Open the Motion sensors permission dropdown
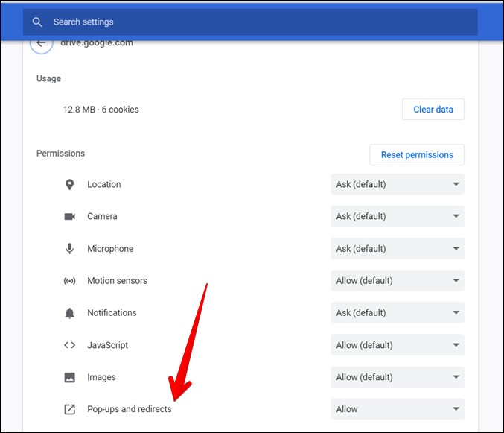This screenshot has height=433, width=504. (x=398, y=280)
